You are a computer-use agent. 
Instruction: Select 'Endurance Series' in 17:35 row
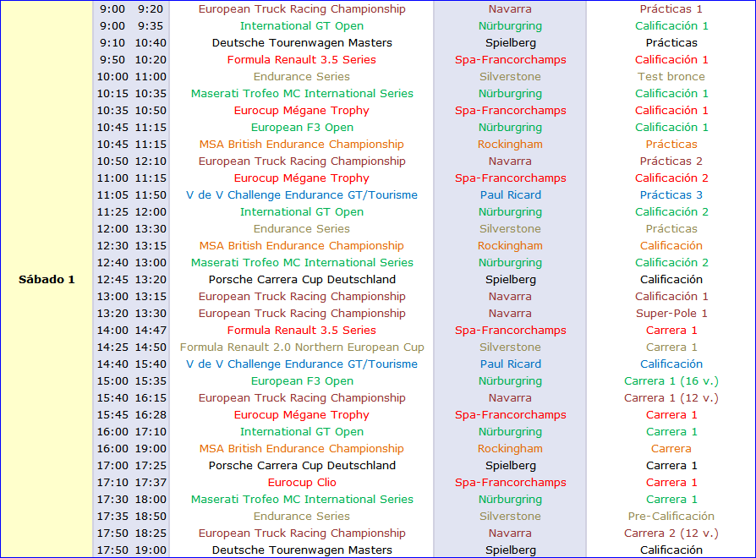coord(302,516)
